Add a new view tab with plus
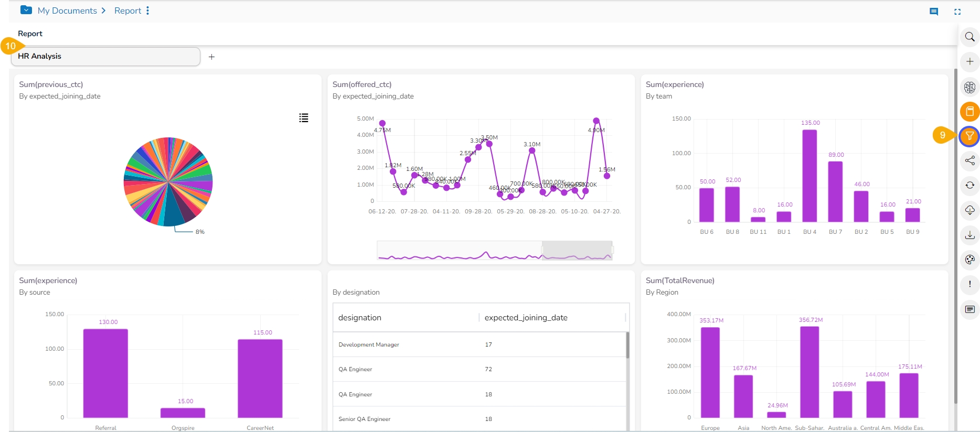This screenshot has width=980, height=432. 211,57
